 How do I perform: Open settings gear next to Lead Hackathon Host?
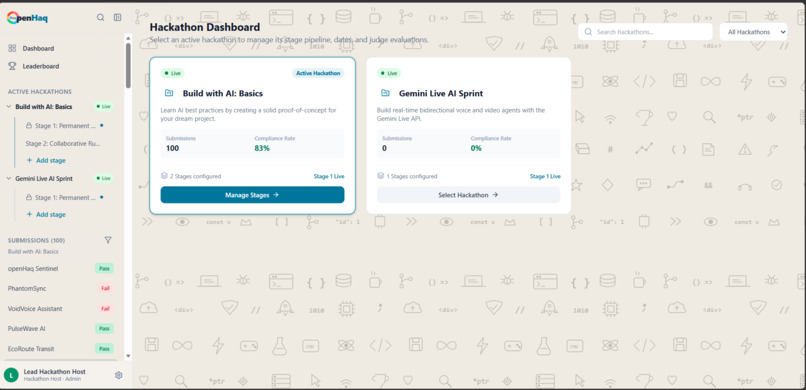[118, 375]
